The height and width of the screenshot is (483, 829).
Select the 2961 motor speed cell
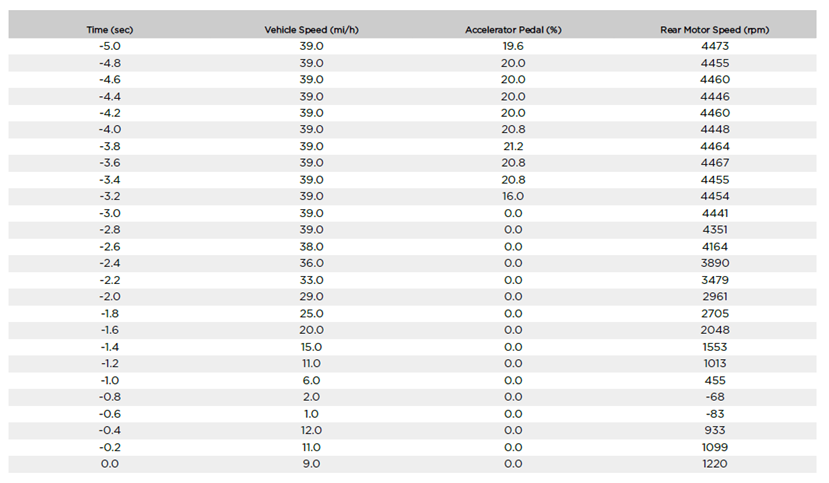(x=715, y=296)
